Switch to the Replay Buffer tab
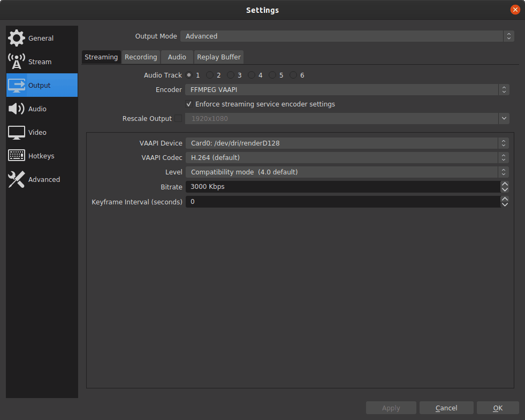The width and height of the screenshot is (525, 420). 219,57
